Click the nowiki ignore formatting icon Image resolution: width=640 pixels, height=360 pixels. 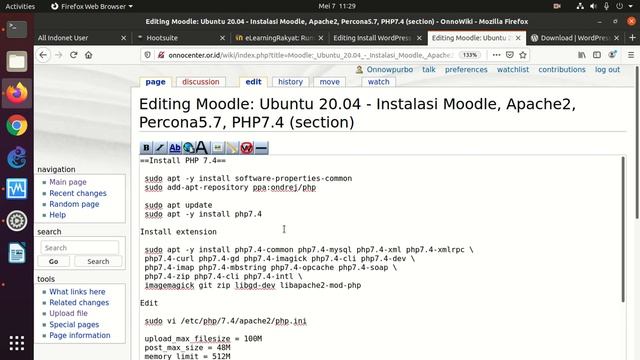247,148
